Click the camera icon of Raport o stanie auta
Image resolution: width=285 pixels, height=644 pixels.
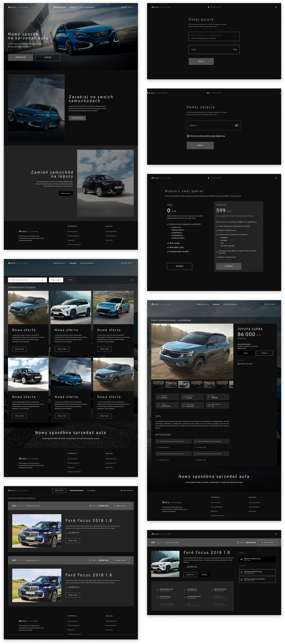[241, 559]
